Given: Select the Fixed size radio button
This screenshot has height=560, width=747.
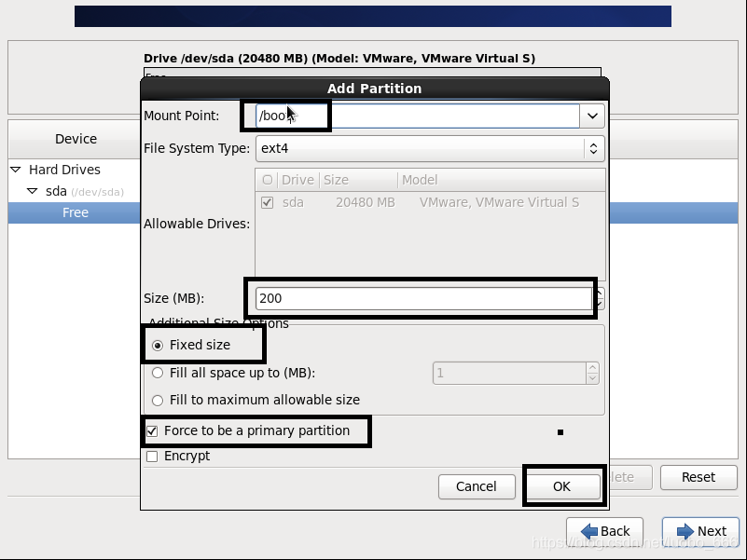Looking at the screenshot, I should click(x=158, y=346).
